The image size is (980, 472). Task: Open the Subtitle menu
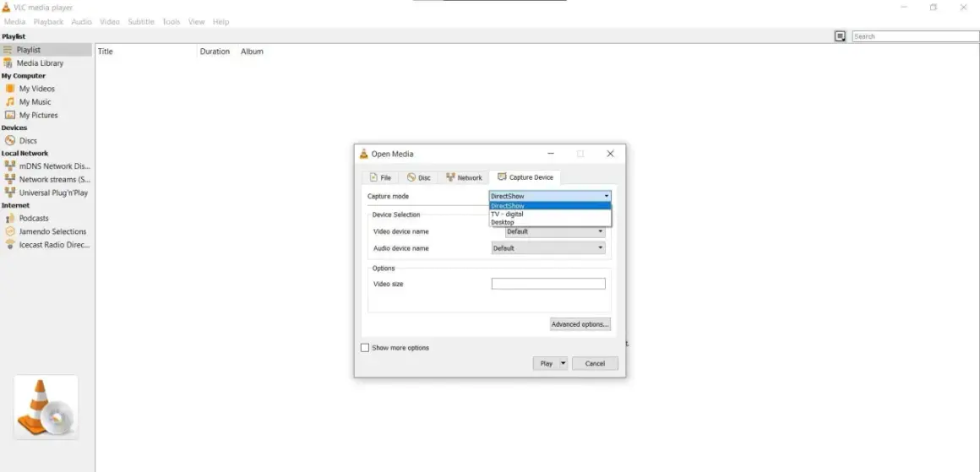(x=140, y=22)
